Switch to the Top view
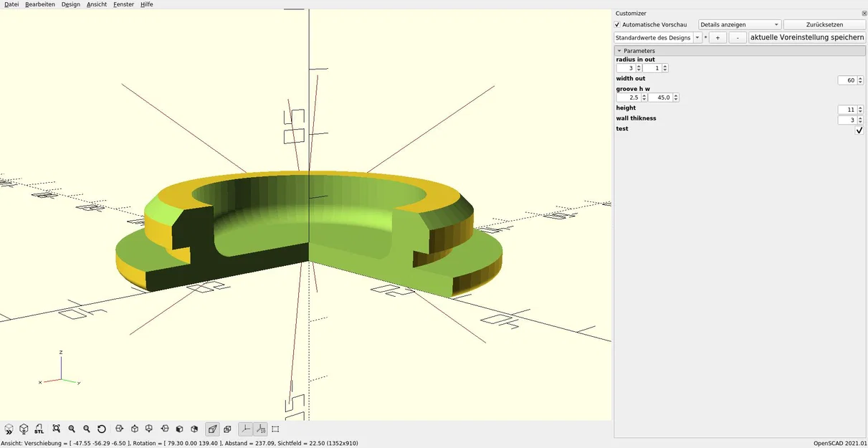The image size is (868, 448). [x=134, y=429]
